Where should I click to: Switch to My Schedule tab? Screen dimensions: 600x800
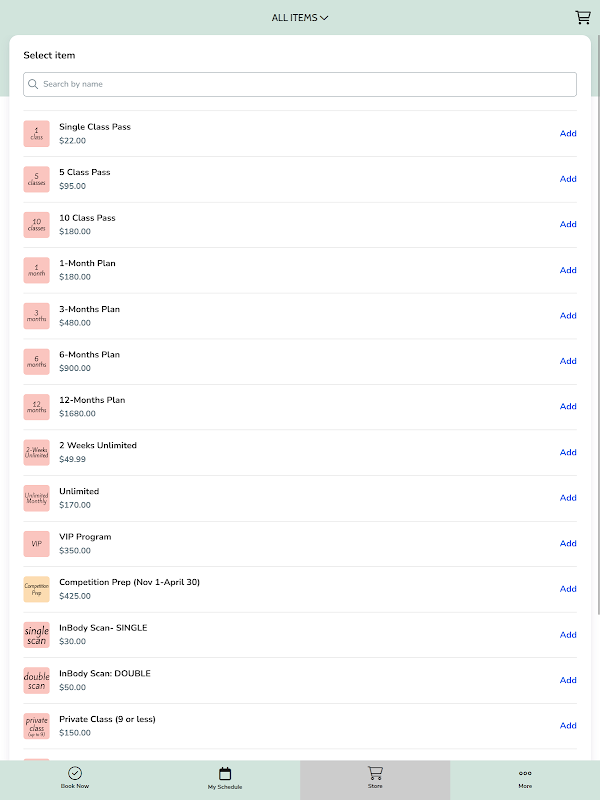tap(225, 778)
